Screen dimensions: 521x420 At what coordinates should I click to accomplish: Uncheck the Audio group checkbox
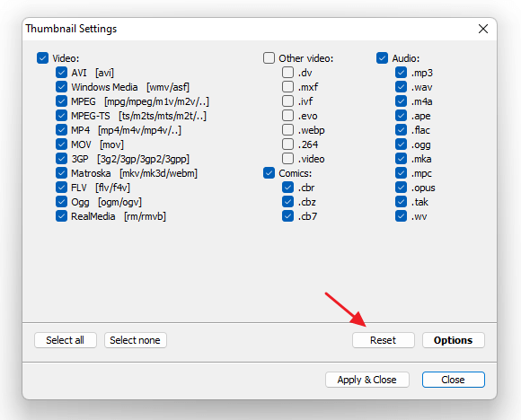382,58
